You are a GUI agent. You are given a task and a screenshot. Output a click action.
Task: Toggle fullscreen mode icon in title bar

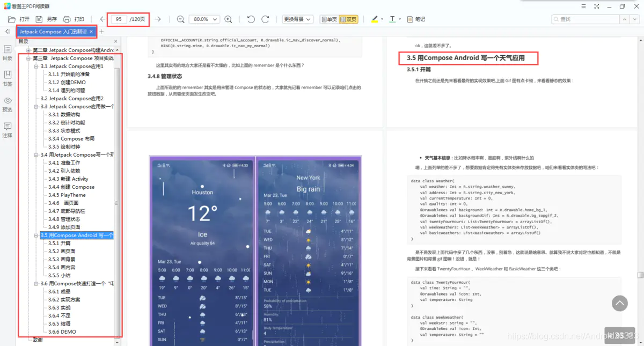(596, 6)
